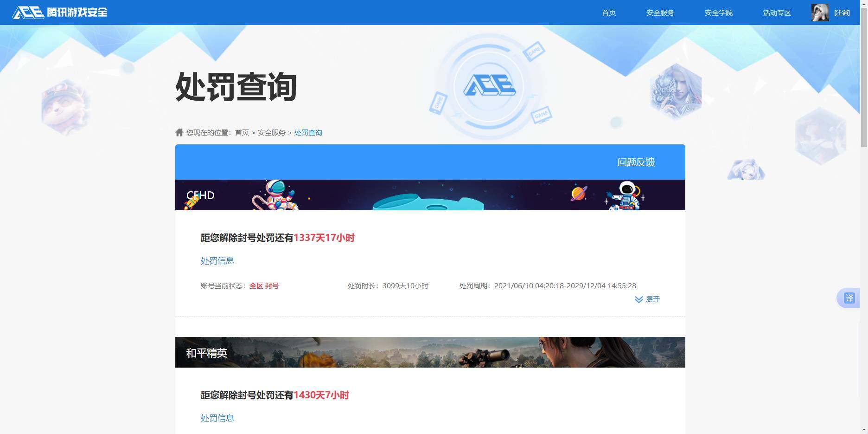
Task: Click the scrollbar up arrow
Action: 864,3
